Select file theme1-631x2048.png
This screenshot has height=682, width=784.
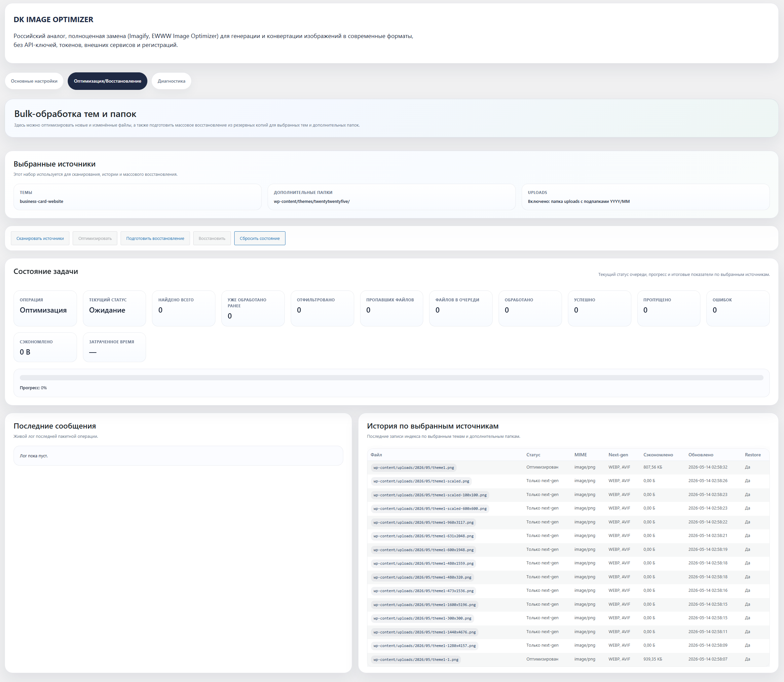tap(424, 536)
